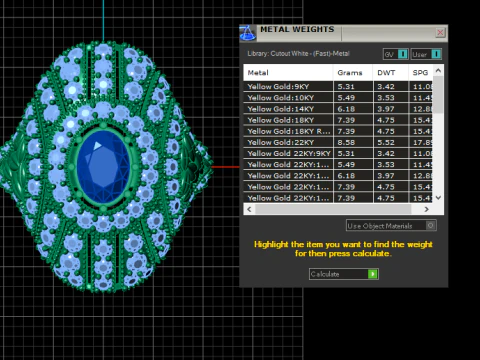Image resolution: width=480 pixels, height=360 pixels.
Task: Select the Yellow Gold 22KY:9KY row
Action: (x=338, y=153)
